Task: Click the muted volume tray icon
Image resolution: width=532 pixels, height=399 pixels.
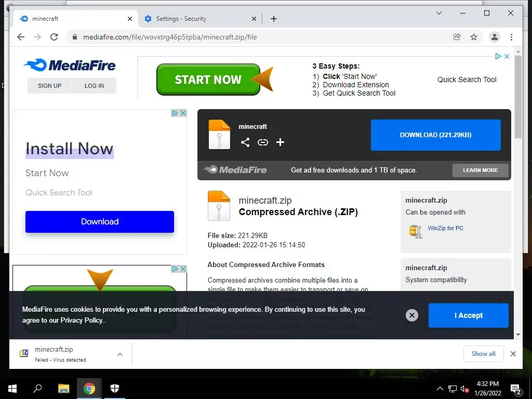Action: point(464,389)
